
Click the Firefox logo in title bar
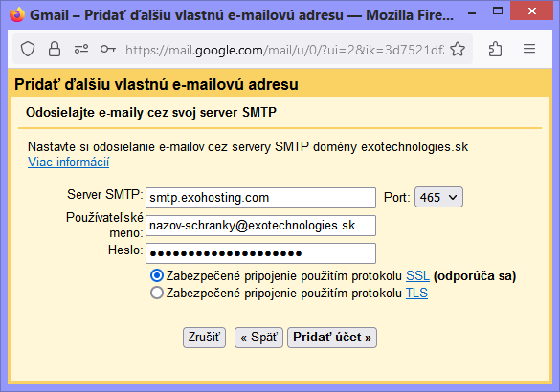17,15
